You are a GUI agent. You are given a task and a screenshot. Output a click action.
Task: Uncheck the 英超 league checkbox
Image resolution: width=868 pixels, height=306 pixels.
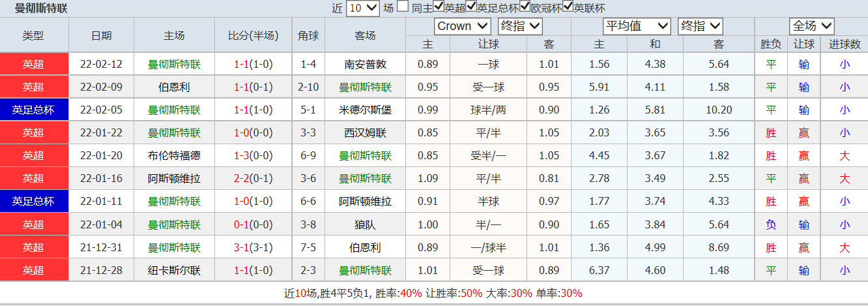439,7
